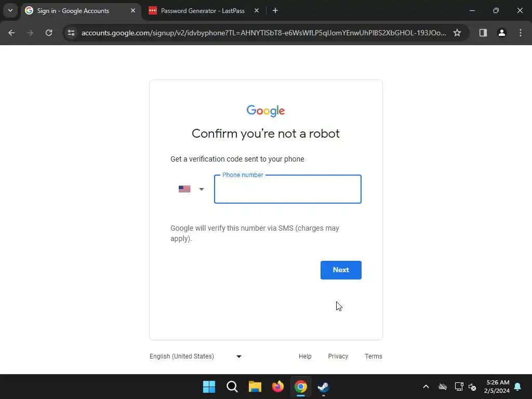Open the Chrome profile icon
Screen dimensions: 532x399
point(502,33)
